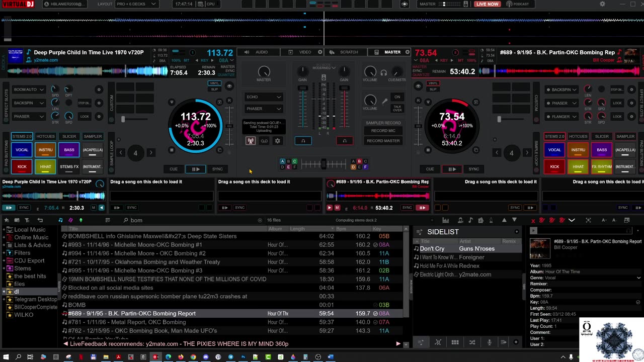This screenshot has width=644, height=362.
Task: Click the microphone icon in mixer
Action: pyautogui.click(x=385, y=101)
